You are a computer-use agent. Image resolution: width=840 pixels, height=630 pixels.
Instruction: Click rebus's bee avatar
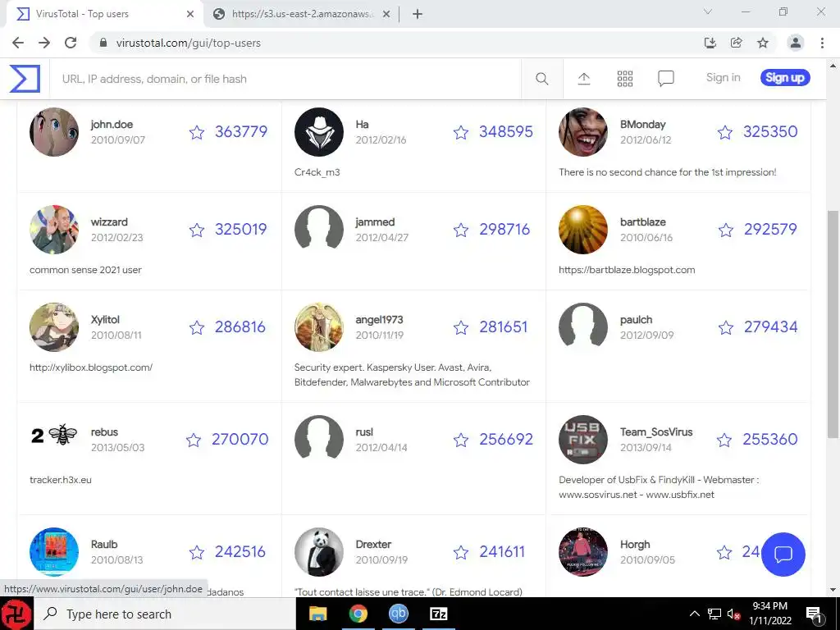click(x=54, y=435)
